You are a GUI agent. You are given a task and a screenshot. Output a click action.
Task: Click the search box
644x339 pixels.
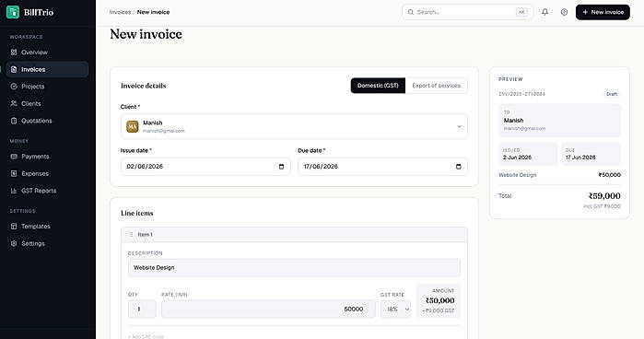pyautogui.click(x=467, y=12)
